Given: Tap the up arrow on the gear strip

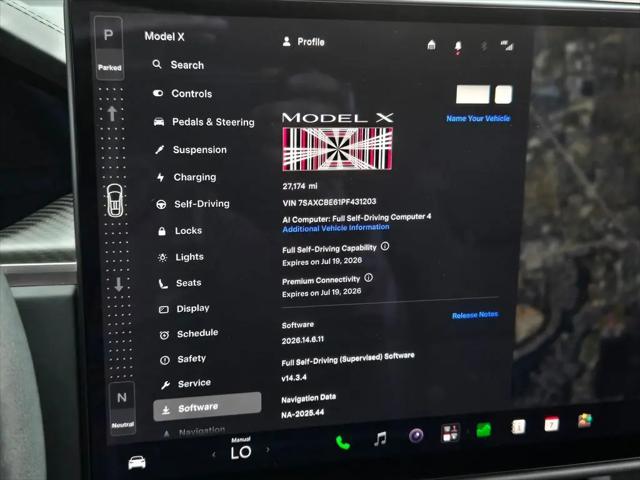Looking at the screenshot, I should coord(112,113).
